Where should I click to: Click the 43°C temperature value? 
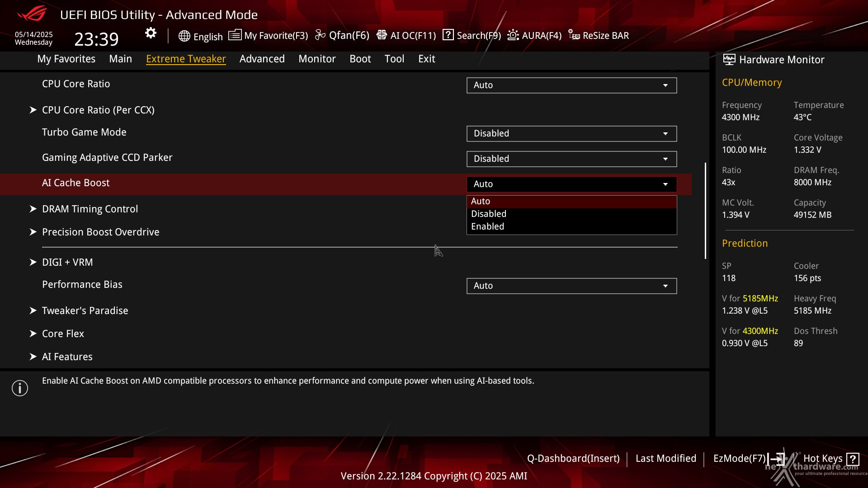[802, 117]
